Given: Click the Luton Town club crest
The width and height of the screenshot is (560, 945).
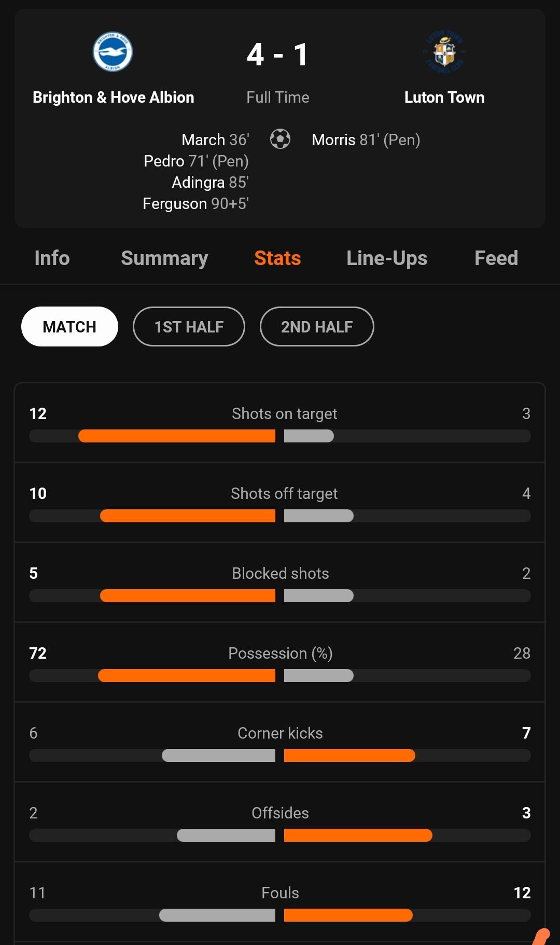Looking at the screenshot, I should click(444, 52).
